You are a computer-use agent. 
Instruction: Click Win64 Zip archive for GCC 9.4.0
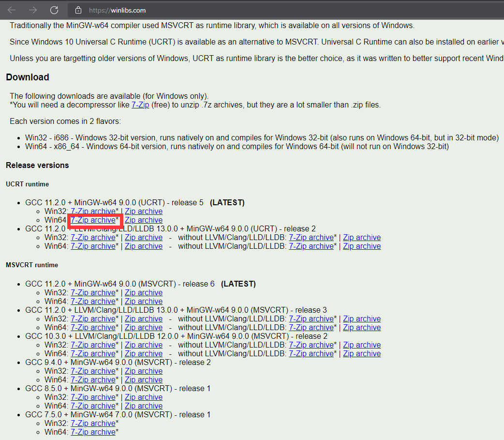[x=143, y=379]
